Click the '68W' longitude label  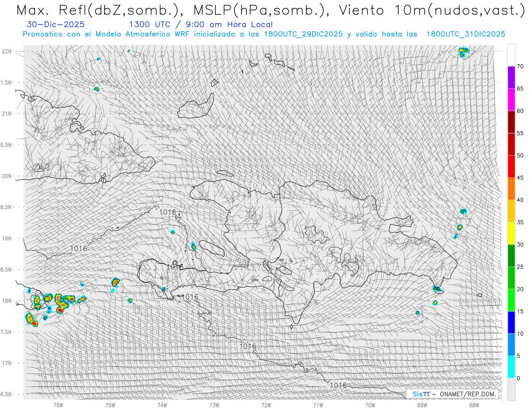point(473,404)
